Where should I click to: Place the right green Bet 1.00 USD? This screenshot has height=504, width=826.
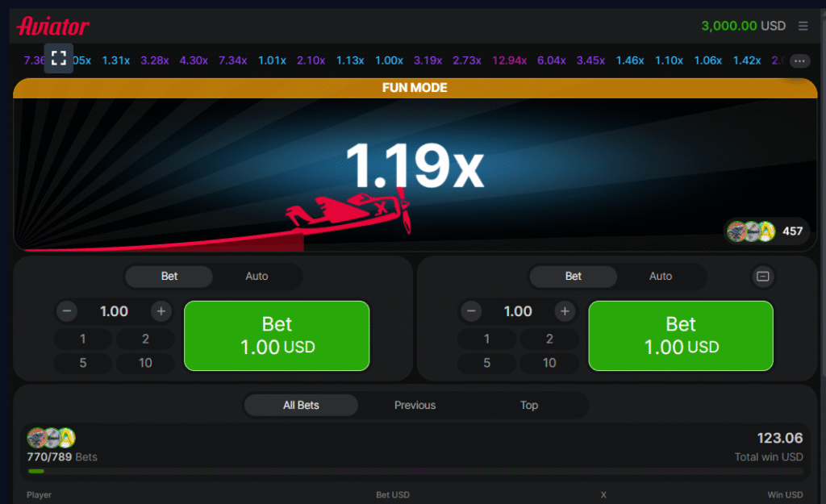pyautogui.click(x=681, y=335)
